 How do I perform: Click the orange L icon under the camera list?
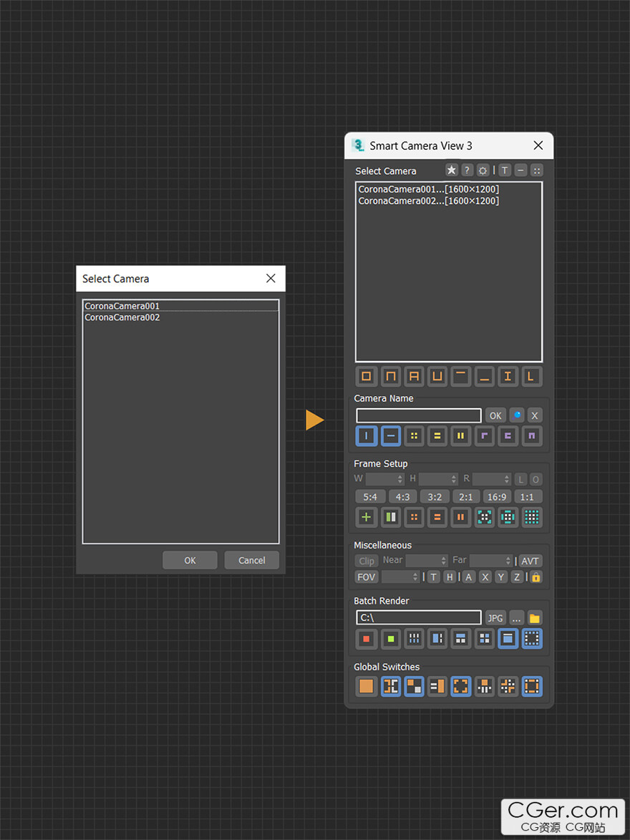pyautogui.click(x=531, y=376)
